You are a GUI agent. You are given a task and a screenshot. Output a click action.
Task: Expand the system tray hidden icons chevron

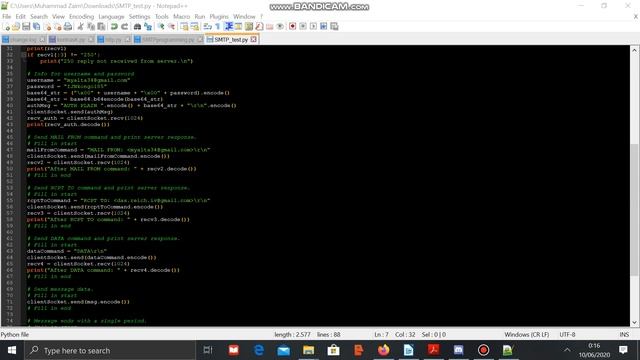click(567, 350)
